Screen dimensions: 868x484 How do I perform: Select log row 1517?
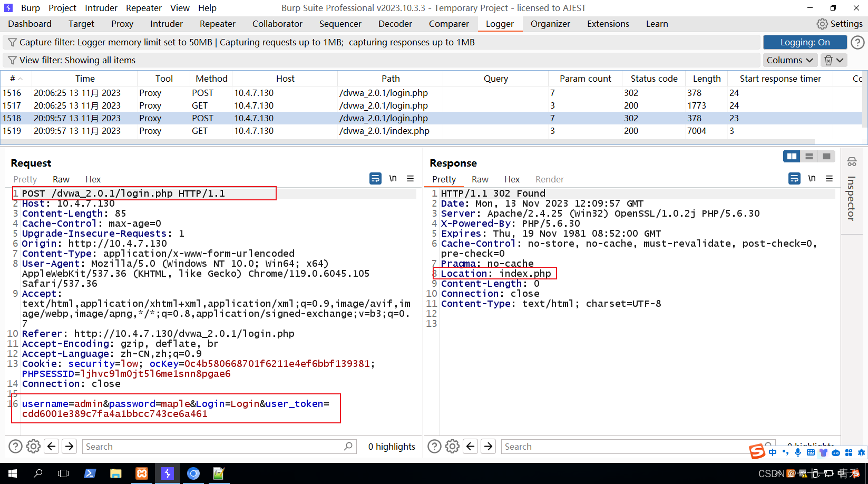click(431, 105)
